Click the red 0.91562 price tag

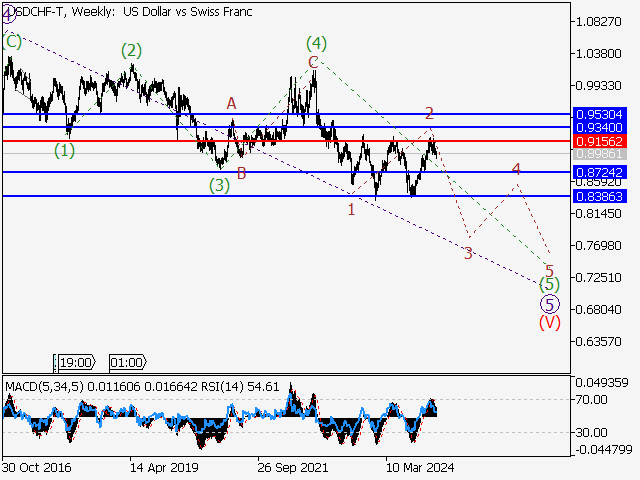[600, 141]
